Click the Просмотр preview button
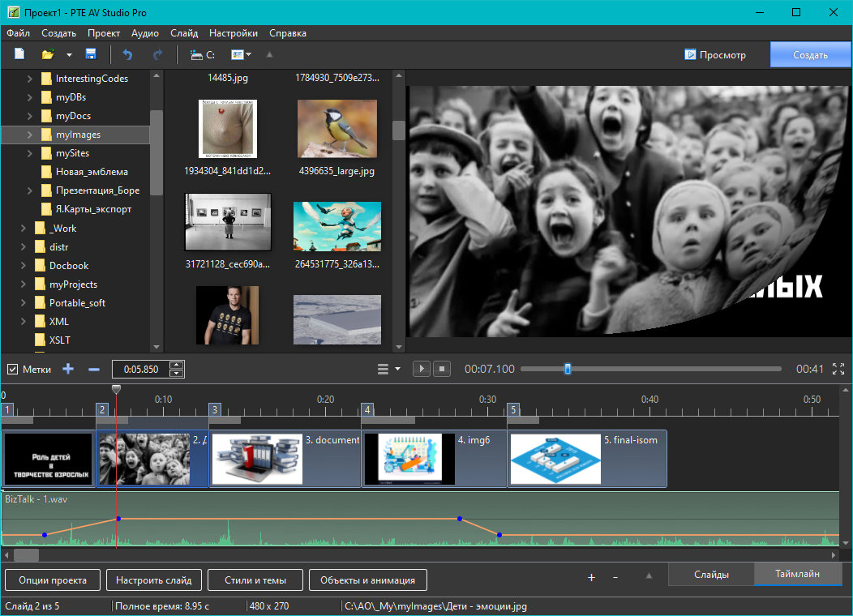The height and width of the screenshot is (616, 853). [x=715, y=55]
